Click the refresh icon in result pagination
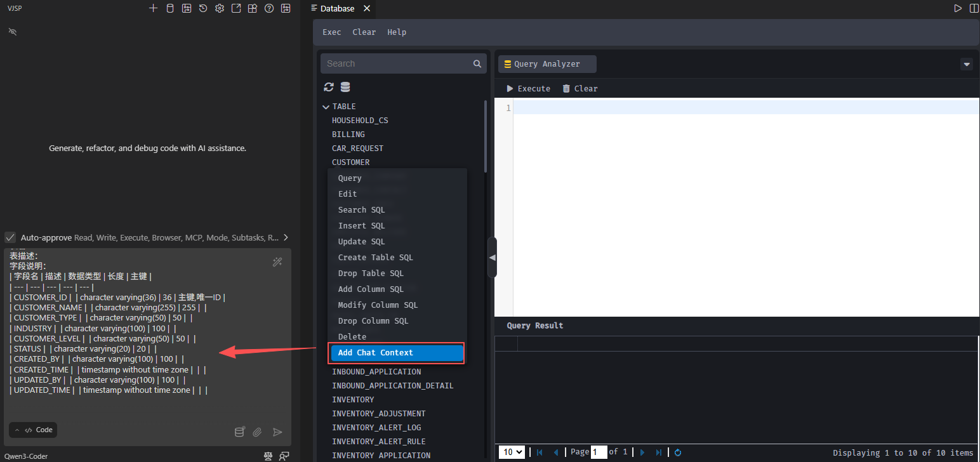Viewport: 980px width, 462px height. click(678, 452)
